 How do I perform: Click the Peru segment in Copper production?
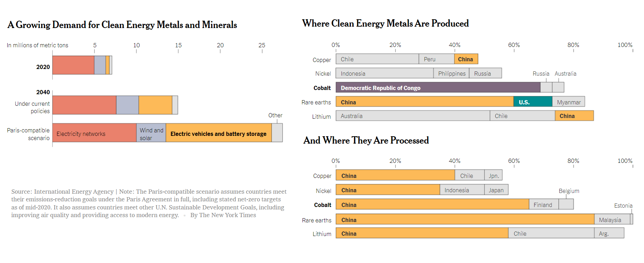(x=436, y=59)
